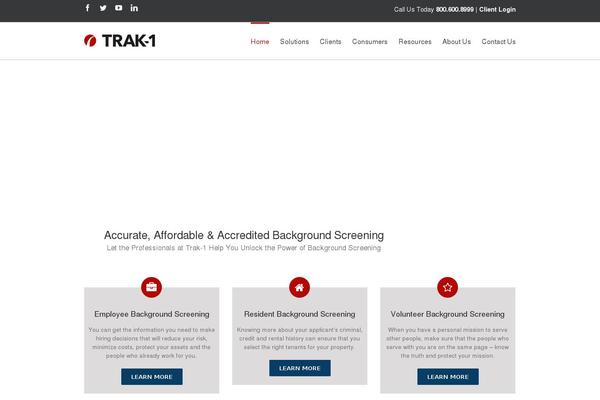Open the Clients menu
The width and height of the screenshot is (600, 400).
[x=330, y=41]
